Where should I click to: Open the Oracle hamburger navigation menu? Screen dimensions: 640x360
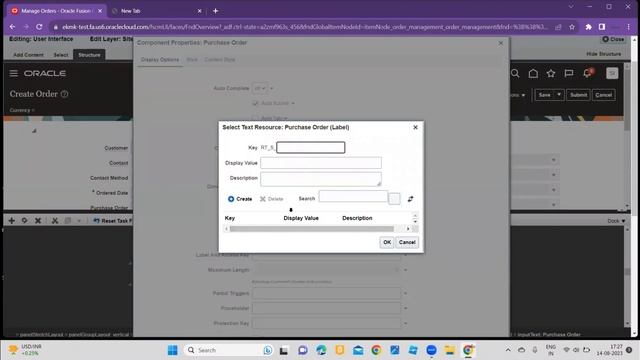point(13,73)
